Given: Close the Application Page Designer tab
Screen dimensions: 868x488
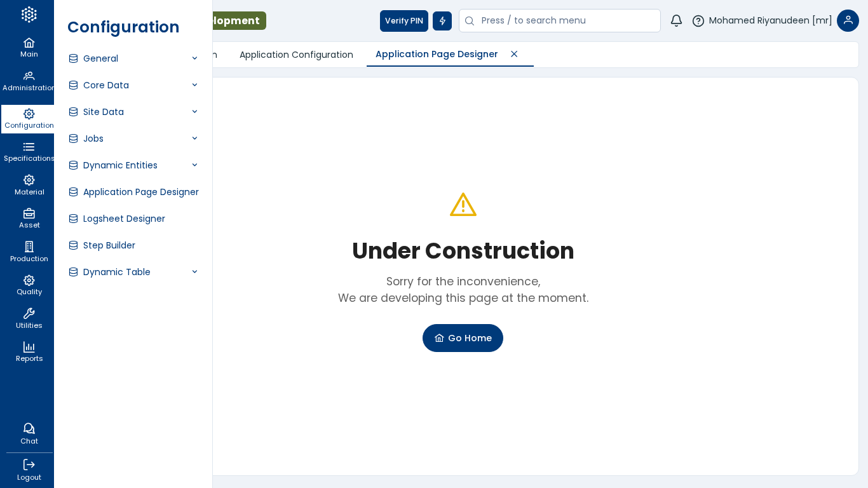Looking at the screenshot, I should coord(514,54).
